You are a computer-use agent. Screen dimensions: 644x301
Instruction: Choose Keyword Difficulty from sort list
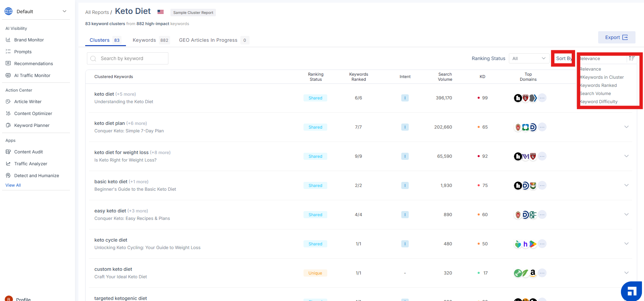coord(599,102)
